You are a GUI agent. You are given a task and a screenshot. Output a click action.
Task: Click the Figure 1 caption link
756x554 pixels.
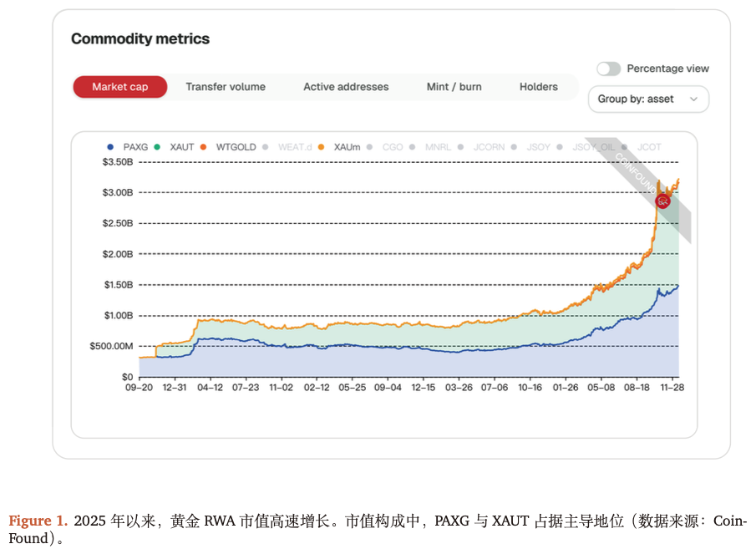pos(38,521)
